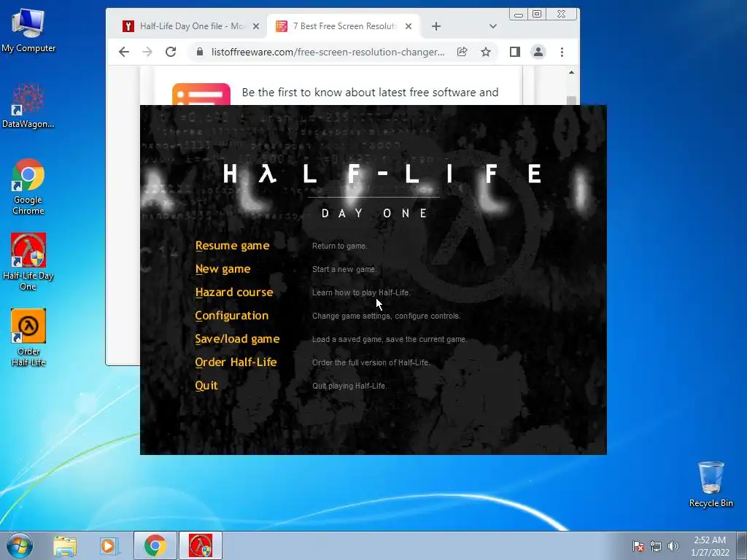
Task: Click the Chrome address bar URL
Action: [x=328, y=52]
